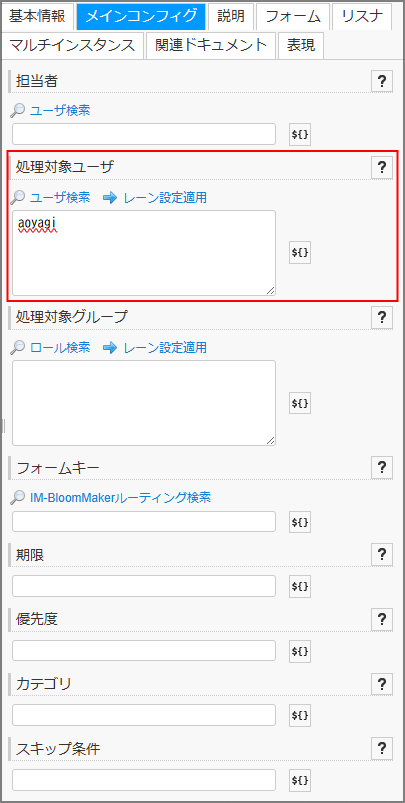Focus the 処理対象グループ textarea
The width and height of the screenshot is (405, 803).
144,403
